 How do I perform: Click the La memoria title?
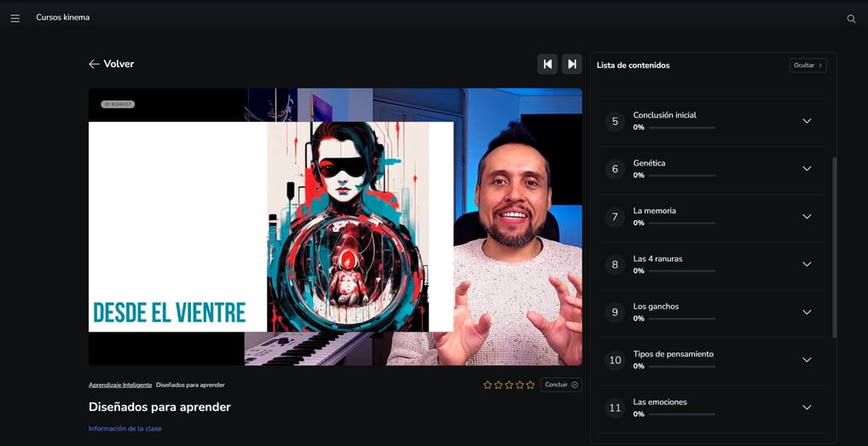(x=654, y=211)
